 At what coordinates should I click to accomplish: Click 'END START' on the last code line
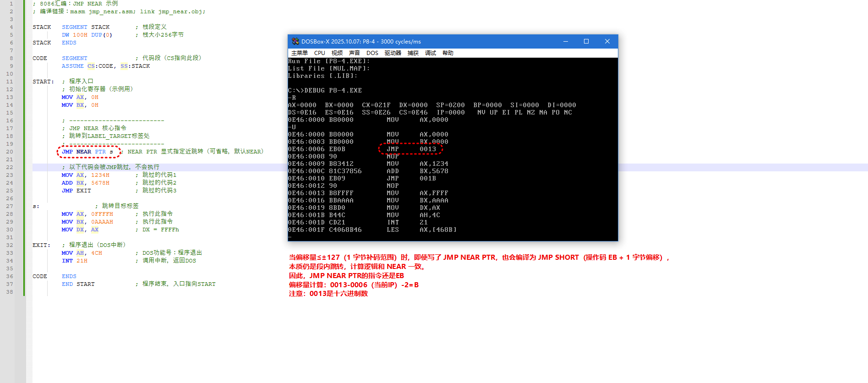[78, 284]
